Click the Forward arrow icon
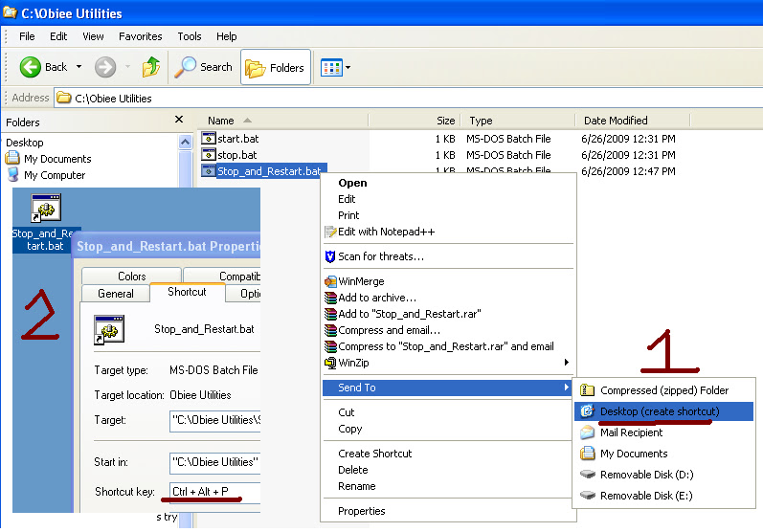Screen dimensions: 763x532 pos(105,67)
